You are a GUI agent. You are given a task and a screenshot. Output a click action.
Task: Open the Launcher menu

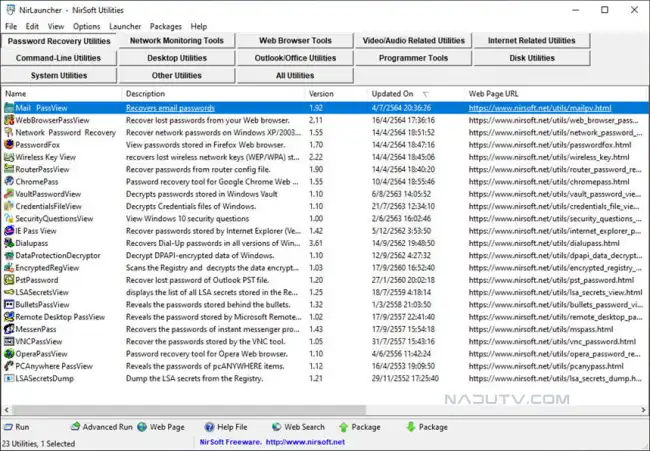click(125, 27)
